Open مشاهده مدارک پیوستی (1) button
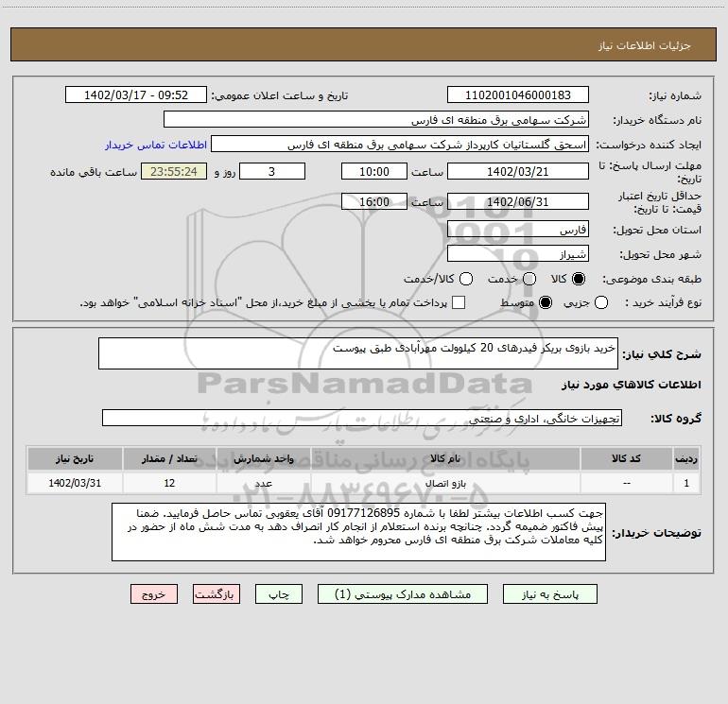This screenshot has width=728, height=704. click(x=403, y=594)
